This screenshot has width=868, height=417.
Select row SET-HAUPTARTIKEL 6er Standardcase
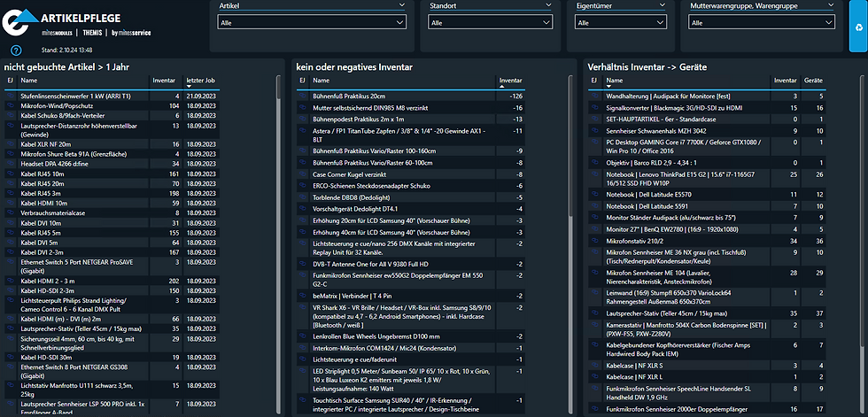coord(708,119)
